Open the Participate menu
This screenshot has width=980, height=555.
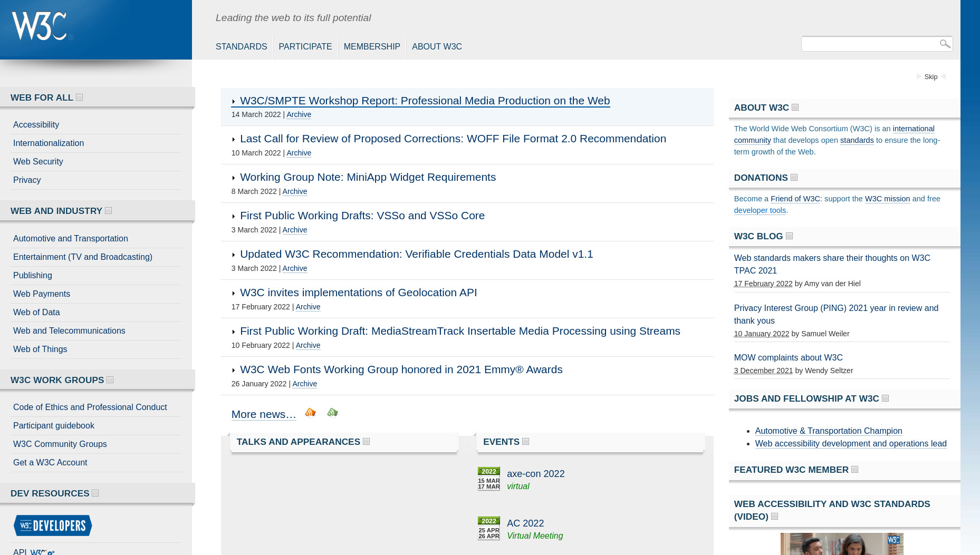click(305, 46)
